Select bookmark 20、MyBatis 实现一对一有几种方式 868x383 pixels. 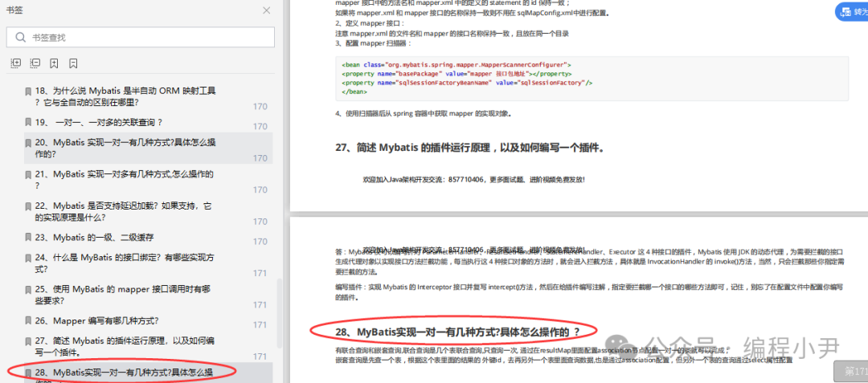[149, 148]
